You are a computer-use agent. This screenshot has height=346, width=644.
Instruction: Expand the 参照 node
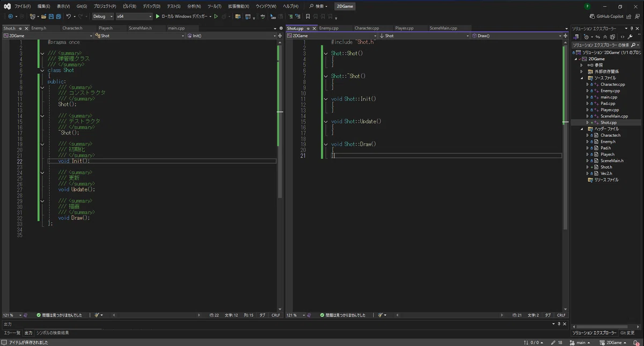pos(582,65)
